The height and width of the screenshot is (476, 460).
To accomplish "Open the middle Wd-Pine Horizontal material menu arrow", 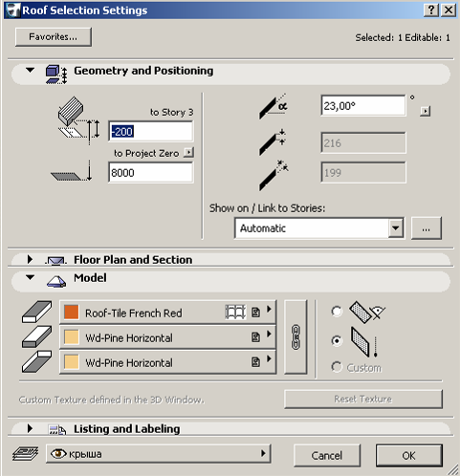I will point(269,334).
